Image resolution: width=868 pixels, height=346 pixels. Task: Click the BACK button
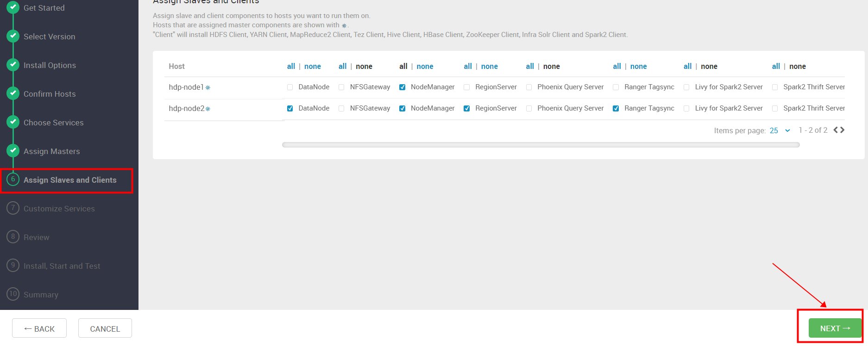39,328
